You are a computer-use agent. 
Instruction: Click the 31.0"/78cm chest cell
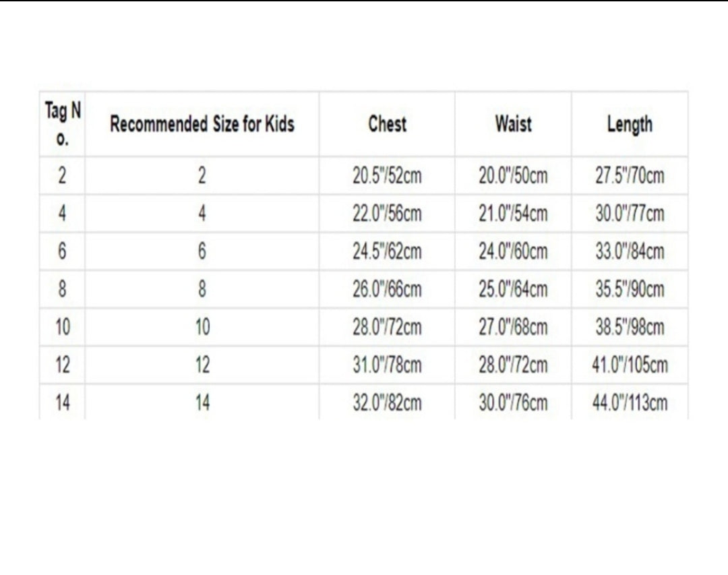pos(387,365)
